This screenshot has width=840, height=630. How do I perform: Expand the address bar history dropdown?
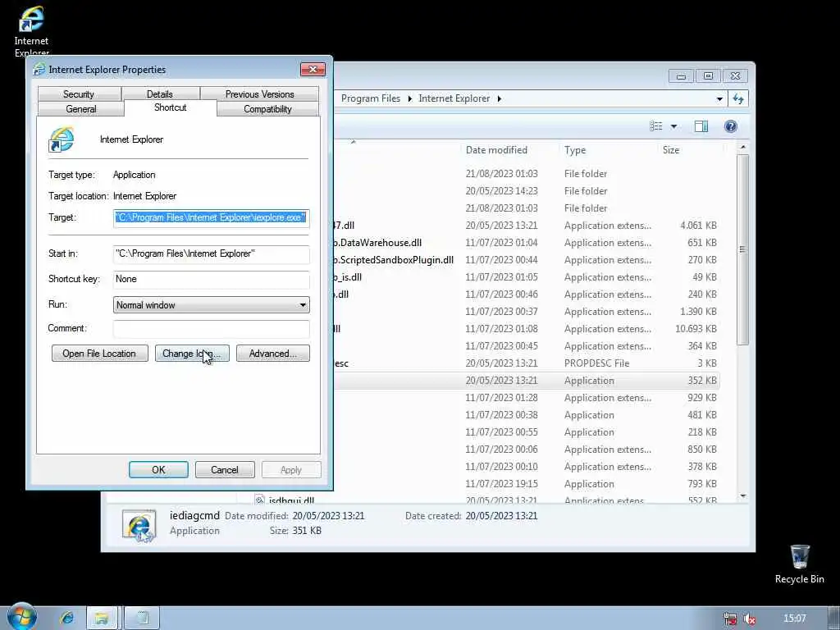point(719,98)
